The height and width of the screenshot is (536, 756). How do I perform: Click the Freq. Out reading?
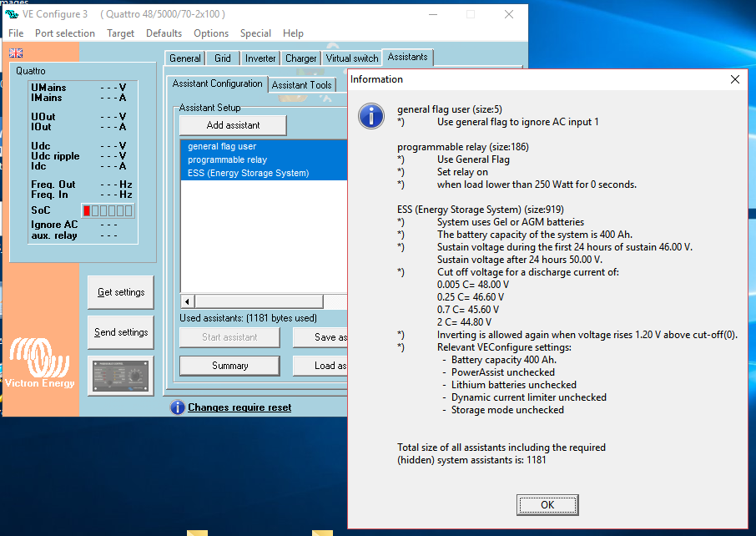coord(116,185)
